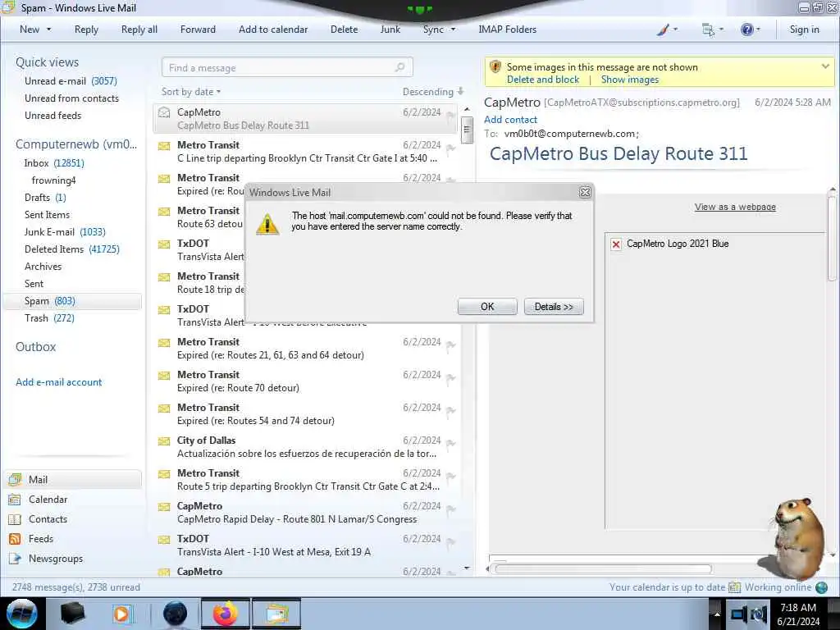The width and height of the screenshot is (840, 630).
Task: Switch to Newsgroups view
Action: point(46,558)
